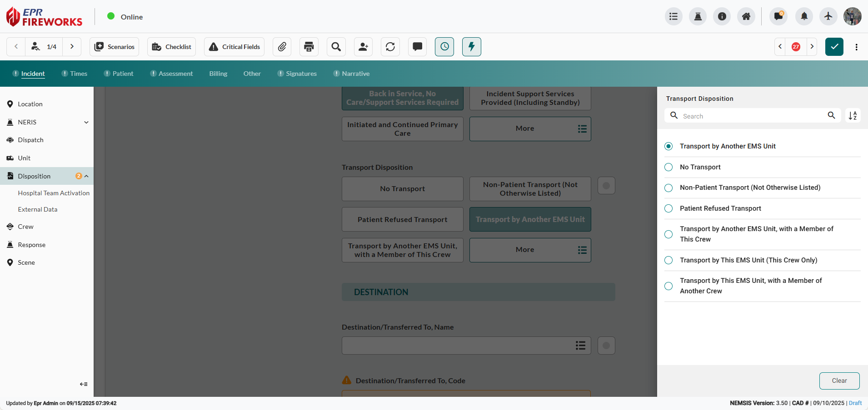Open the magnifier search tool in toolbar
This screenshot has height=410, width=868.
tap(336, 47)
